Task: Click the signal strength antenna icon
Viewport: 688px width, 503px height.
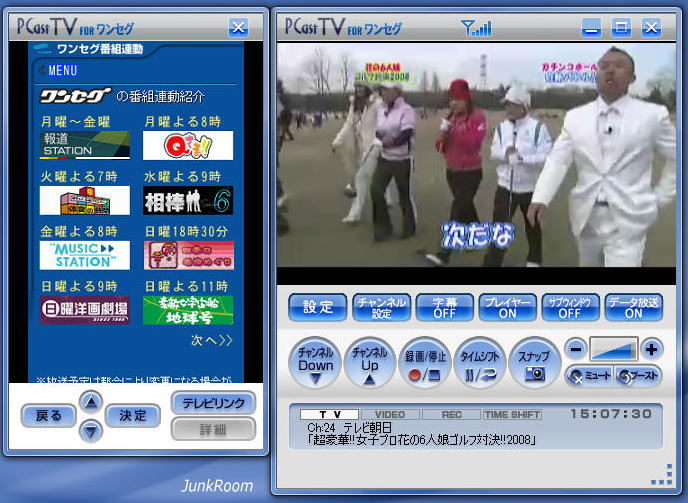Action: (x=477, y=28)
